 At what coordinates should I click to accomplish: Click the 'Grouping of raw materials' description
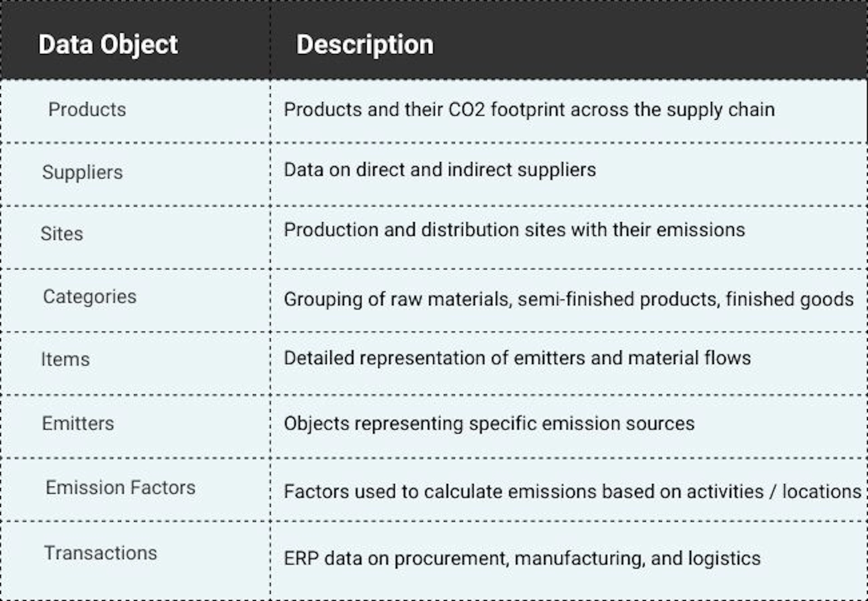click(x=568, y=300)
